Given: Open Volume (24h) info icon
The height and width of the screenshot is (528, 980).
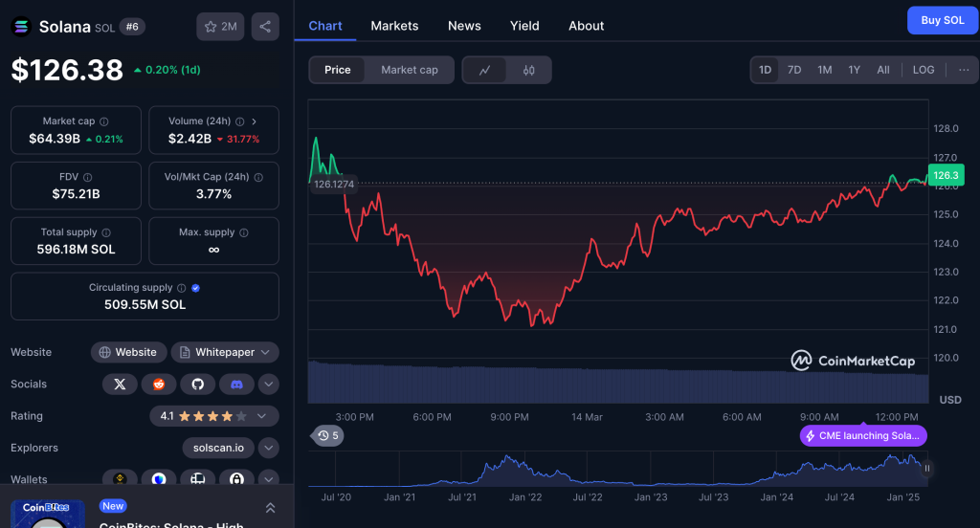Looking at the screenshot, I should (x=239, y=121).
